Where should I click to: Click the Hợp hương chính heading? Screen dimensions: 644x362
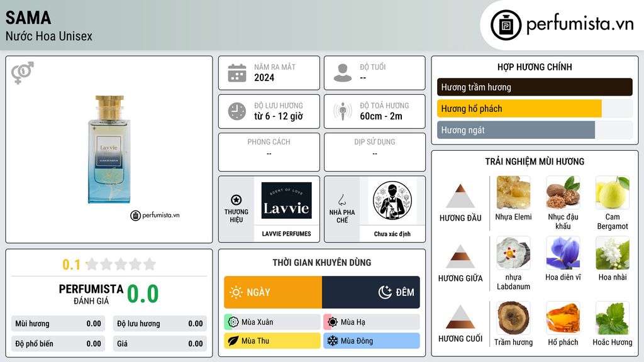(x=535, y=67)
